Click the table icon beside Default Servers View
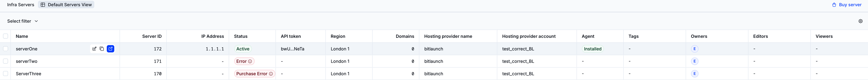The height and width of the screenshot is (80, 868). [43, 5]
